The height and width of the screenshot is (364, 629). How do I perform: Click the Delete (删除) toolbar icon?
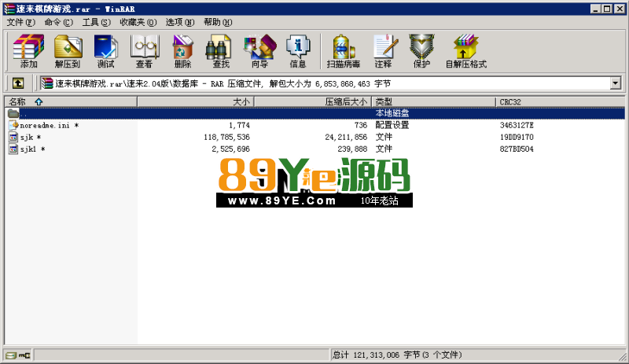(183, 50)
